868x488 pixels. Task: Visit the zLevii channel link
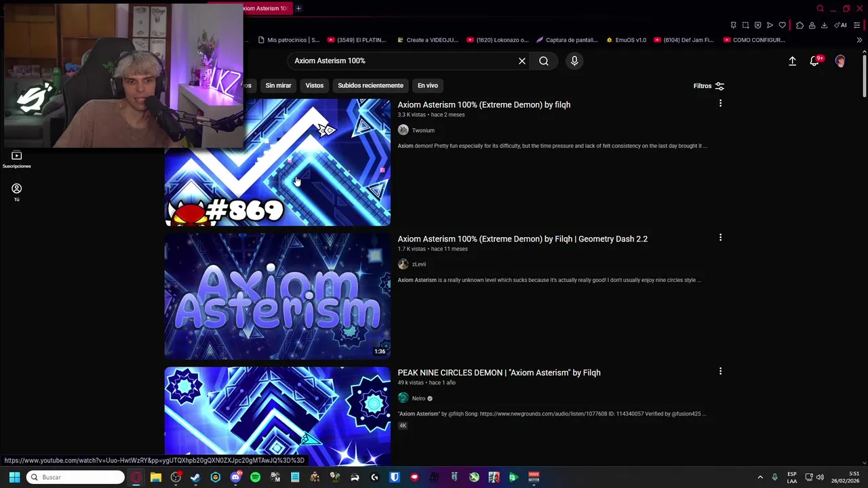(418, 264)
